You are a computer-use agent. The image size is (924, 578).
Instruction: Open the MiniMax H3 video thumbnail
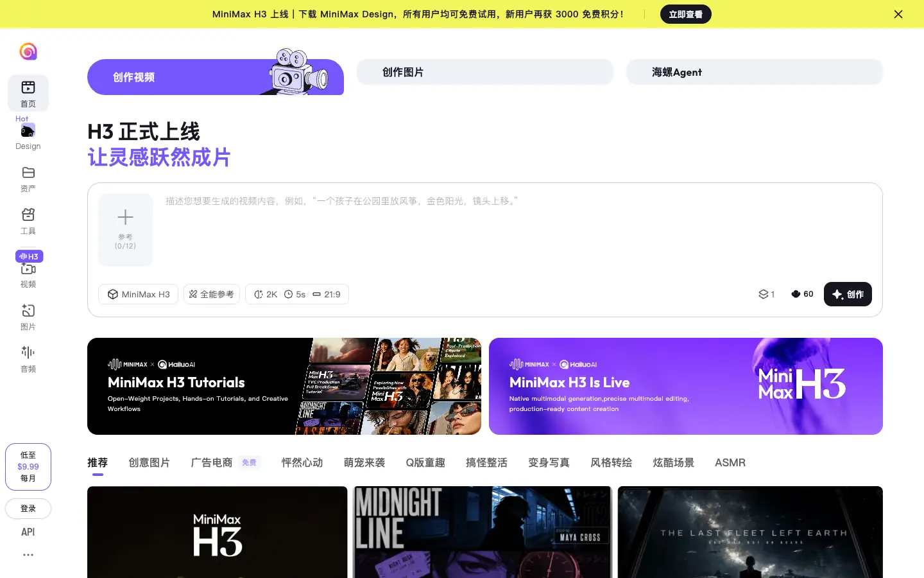[217, 532]
